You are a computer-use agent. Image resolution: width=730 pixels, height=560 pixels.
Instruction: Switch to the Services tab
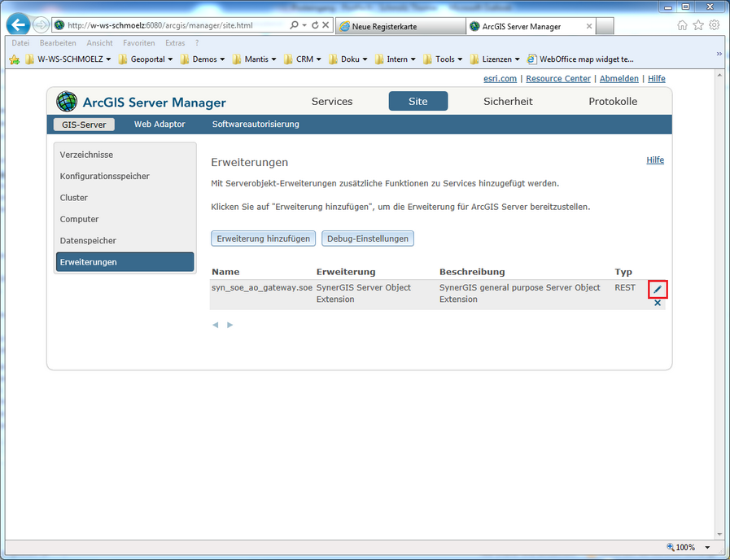(332, 102)
